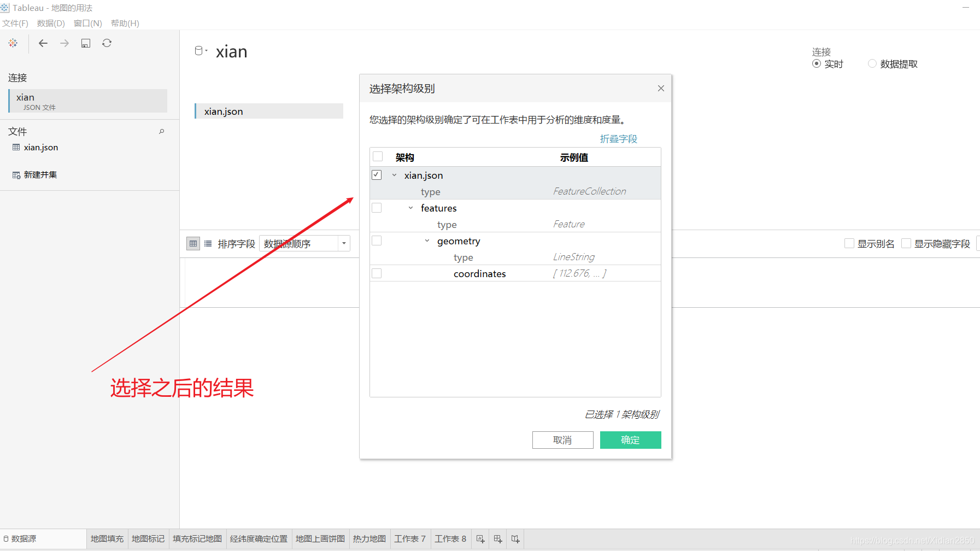Search files with the magnifier icon

coord(162,131)
